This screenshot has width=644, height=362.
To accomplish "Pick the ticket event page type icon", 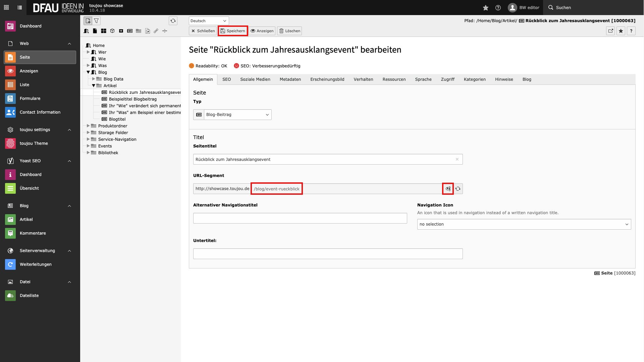I will click(x=121, y=31).
